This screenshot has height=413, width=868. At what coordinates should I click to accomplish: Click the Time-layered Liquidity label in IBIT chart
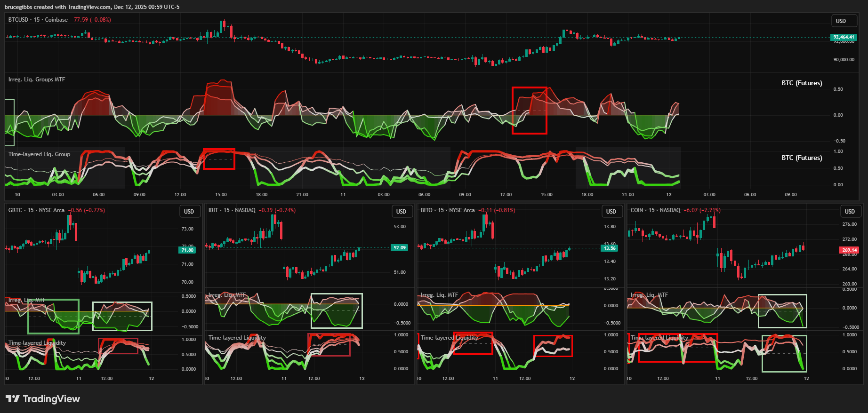[237, 338]
